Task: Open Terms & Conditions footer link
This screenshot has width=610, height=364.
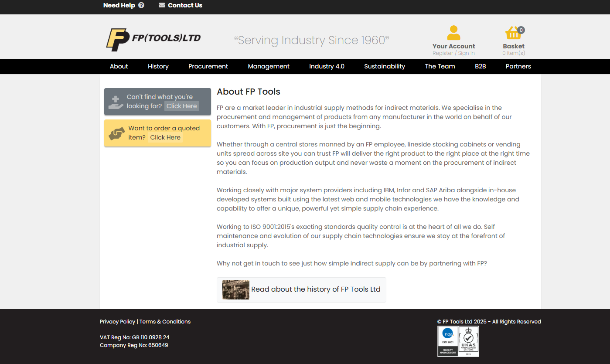Action: (x=165, y=322)
